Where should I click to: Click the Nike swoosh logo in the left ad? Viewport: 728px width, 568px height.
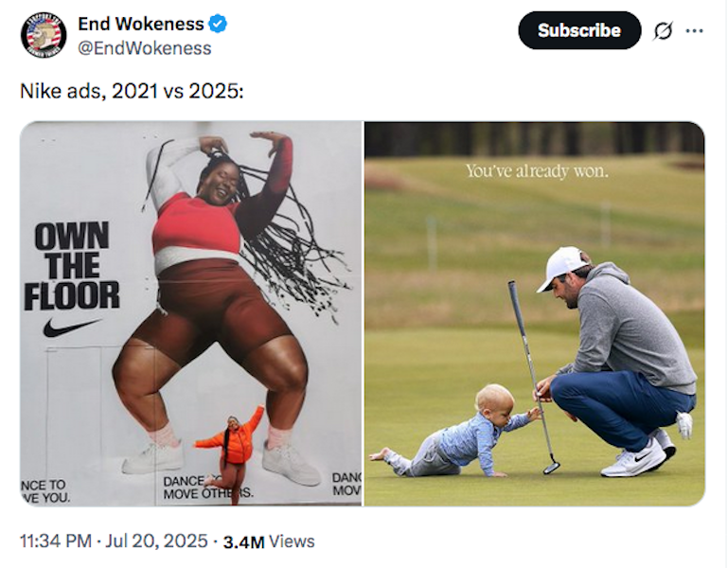(72, 328)
